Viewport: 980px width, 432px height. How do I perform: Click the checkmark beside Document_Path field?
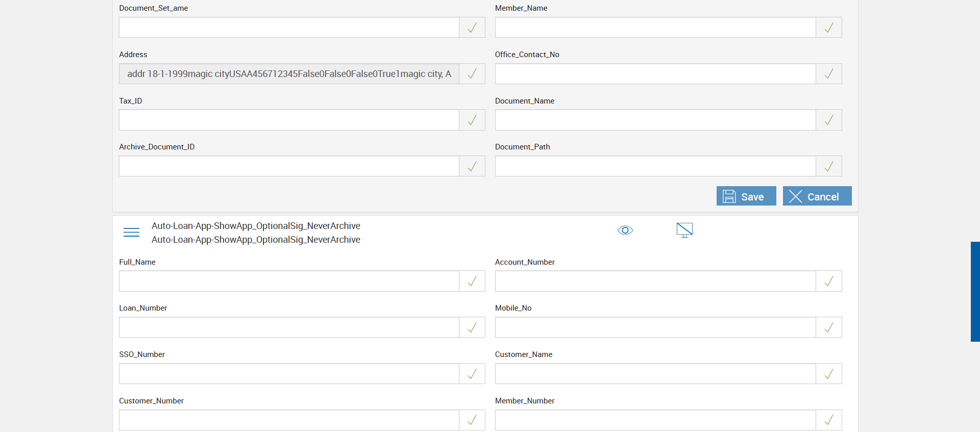coord(828,166)
